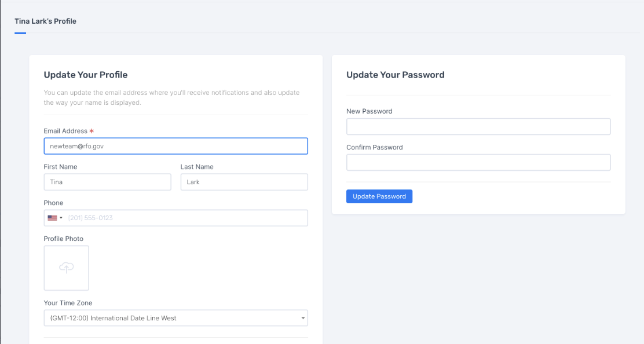This screenshot has width=644, height=344.
Task: Click the Phone label above the number field
Action: pos(53,203)
